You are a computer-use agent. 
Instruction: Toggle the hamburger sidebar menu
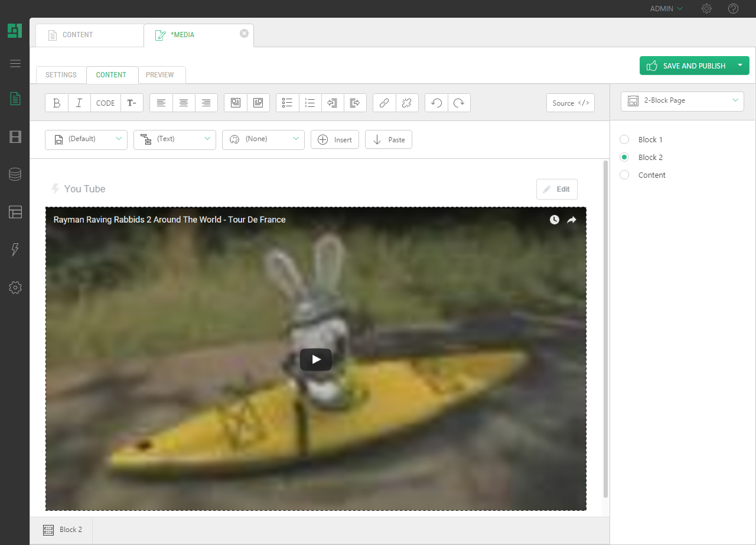pos(15,64)
